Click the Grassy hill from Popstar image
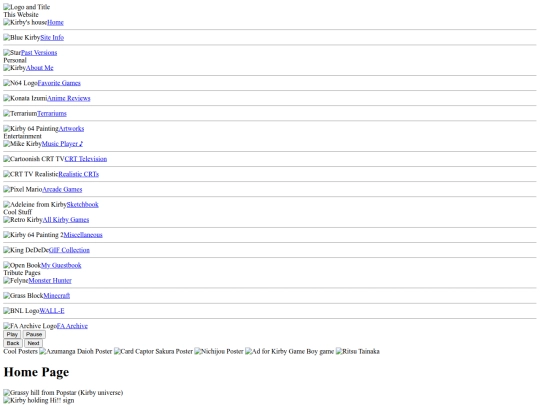The height and width of the screenshot is (405, 540). coord(63,393)
